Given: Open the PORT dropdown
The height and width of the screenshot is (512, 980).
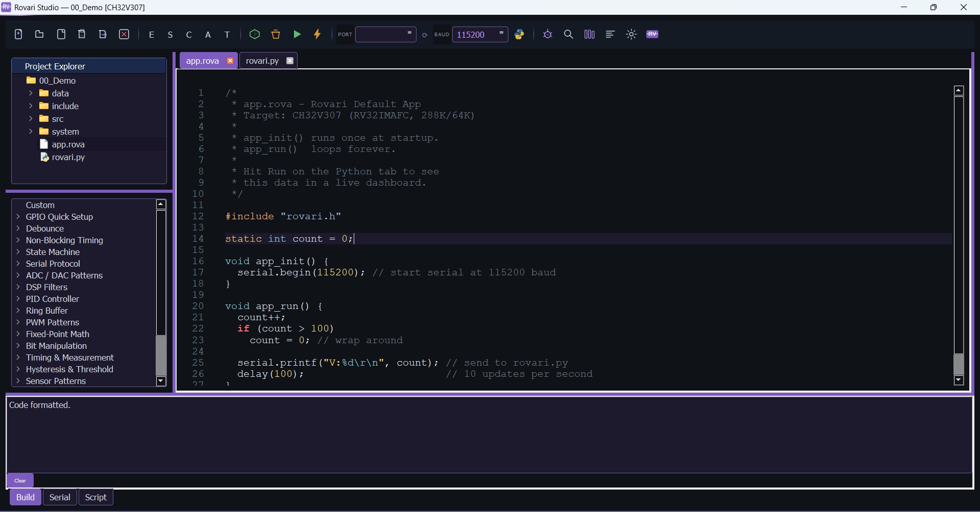Looking at the screenshot, I should (x=386, y=34).
